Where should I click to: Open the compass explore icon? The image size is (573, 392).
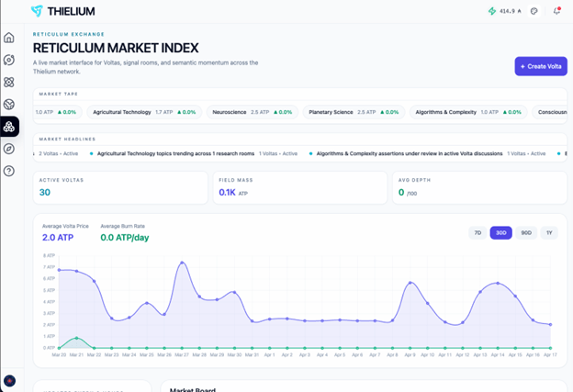[9, 149]
